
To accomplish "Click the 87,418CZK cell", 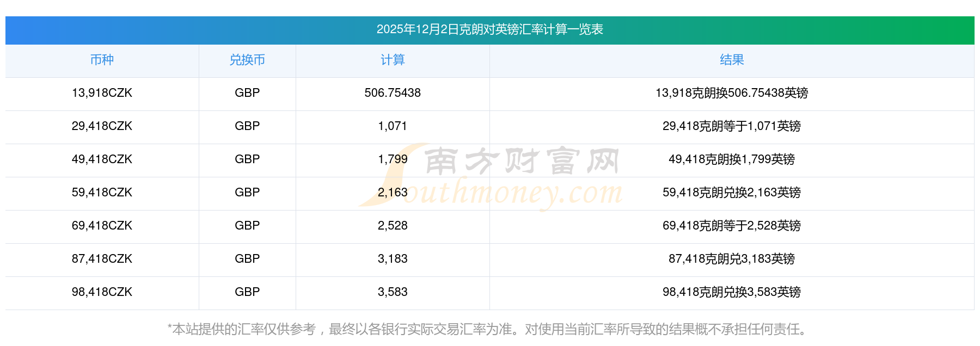I will coord(102,259).
